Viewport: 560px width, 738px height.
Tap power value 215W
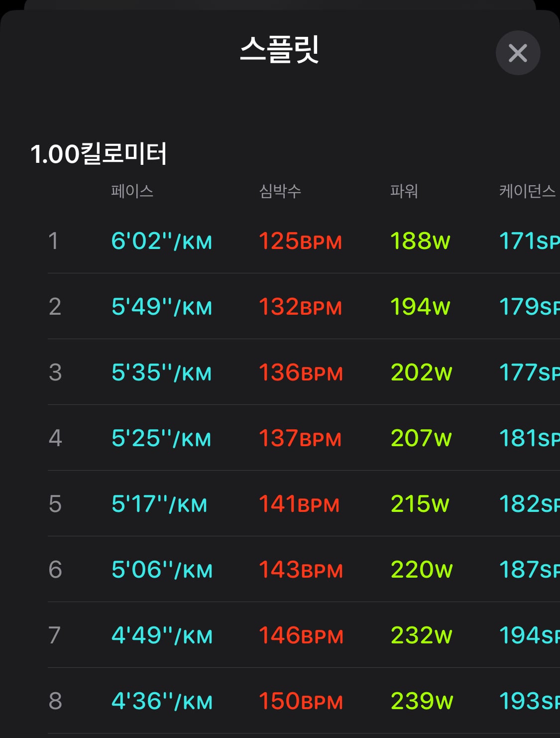tap(420, 504)
